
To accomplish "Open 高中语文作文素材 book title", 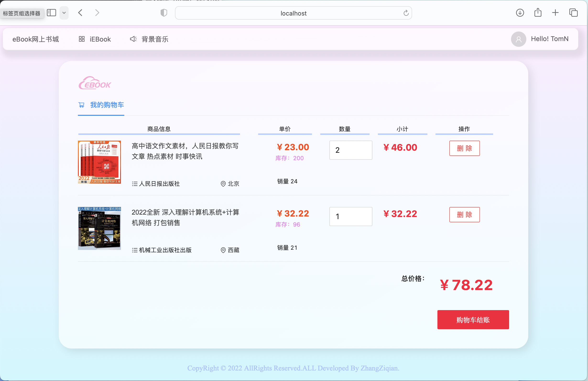I will click(185, 151).
